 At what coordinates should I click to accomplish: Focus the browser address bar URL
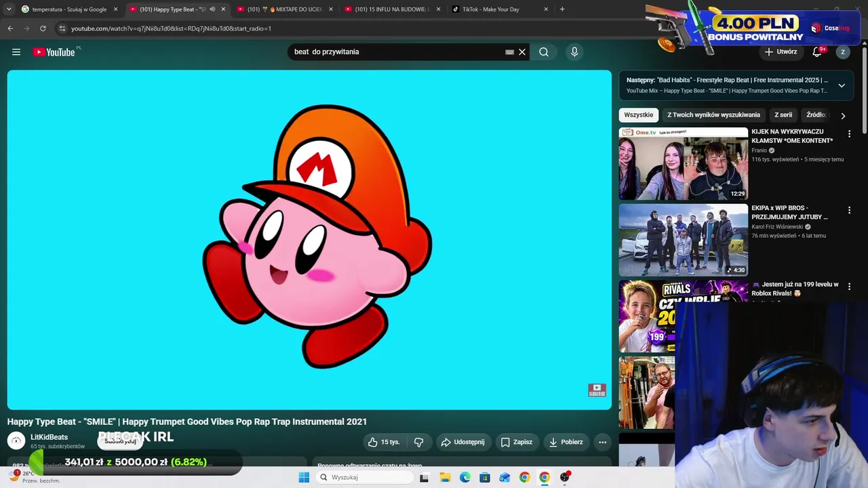point(171,28)
